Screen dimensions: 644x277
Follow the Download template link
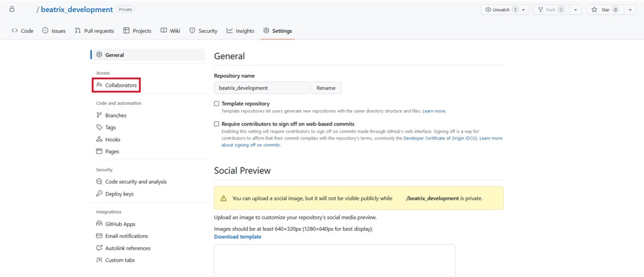237,237
